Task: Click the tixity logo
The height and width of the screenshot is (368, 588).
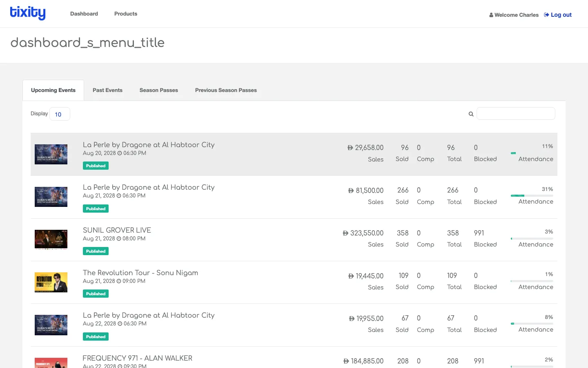Action: click(28, 13)
